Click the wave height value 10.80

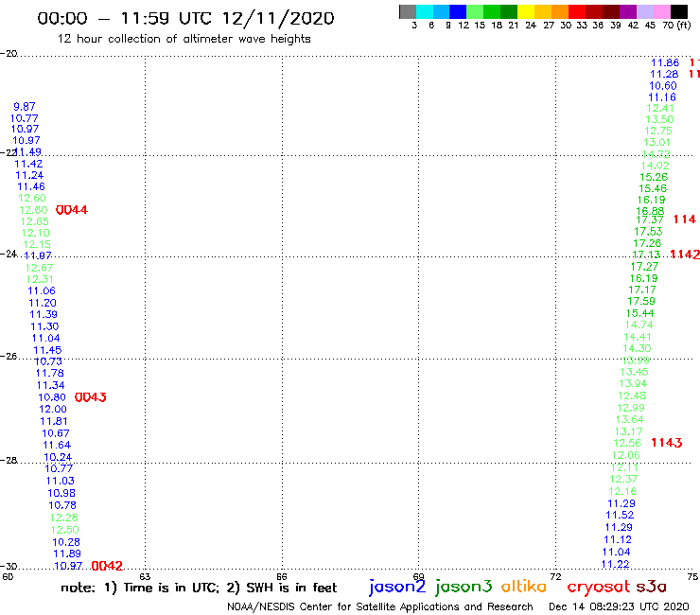pyautogui.click(x=52, y=397)
